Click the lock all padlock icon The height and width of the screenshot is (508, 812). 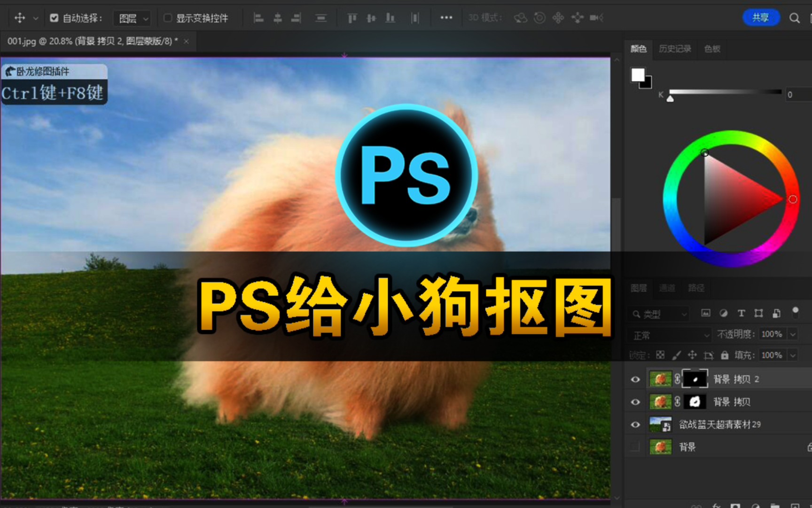[x=725, y=355]
